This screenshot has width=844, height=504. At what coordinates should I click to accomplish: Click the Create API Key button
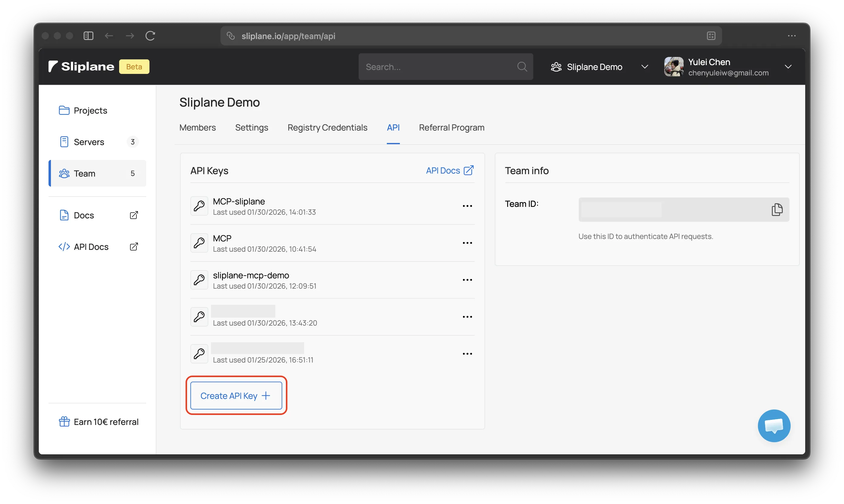pyautogui.click(x=236, y=396)
